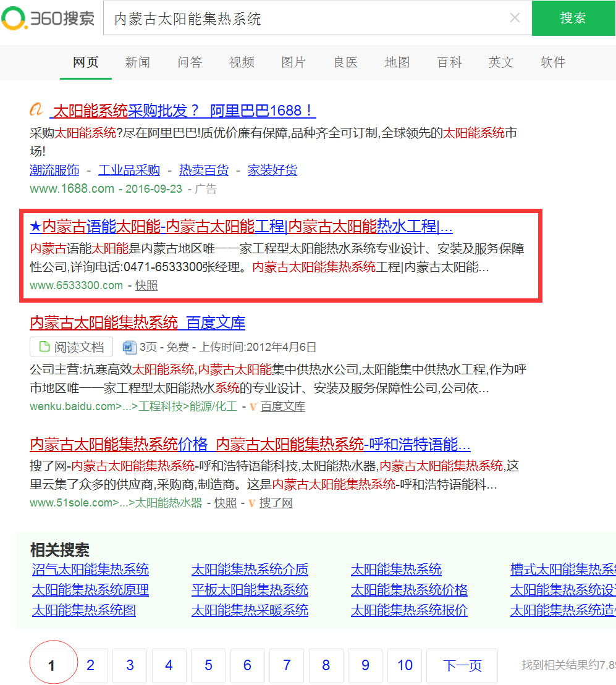The width and height of the screenshot is (616, 685).
Task: Click the orange V icon beside 百度文库
Action: tap(252, 406)
